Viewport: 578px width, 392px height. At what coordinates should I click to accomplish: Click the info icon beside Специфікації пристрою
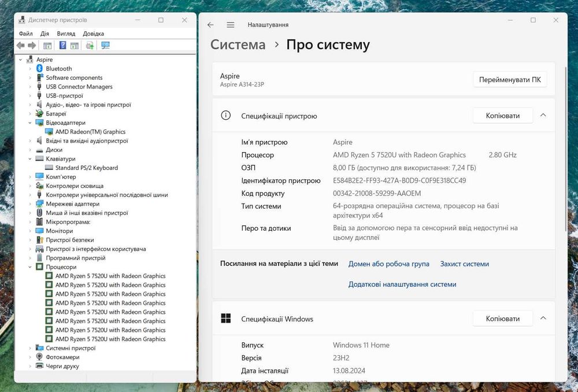coord(225,116)
